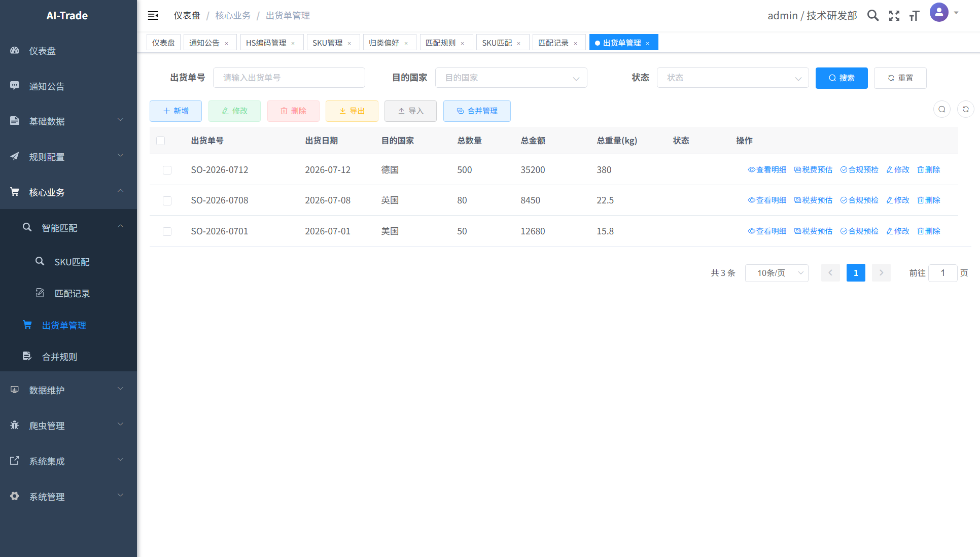The image size is (980, 557).
Task: Click the 通知公告 message icon in sidebar
Action: [x=15, y=86]
